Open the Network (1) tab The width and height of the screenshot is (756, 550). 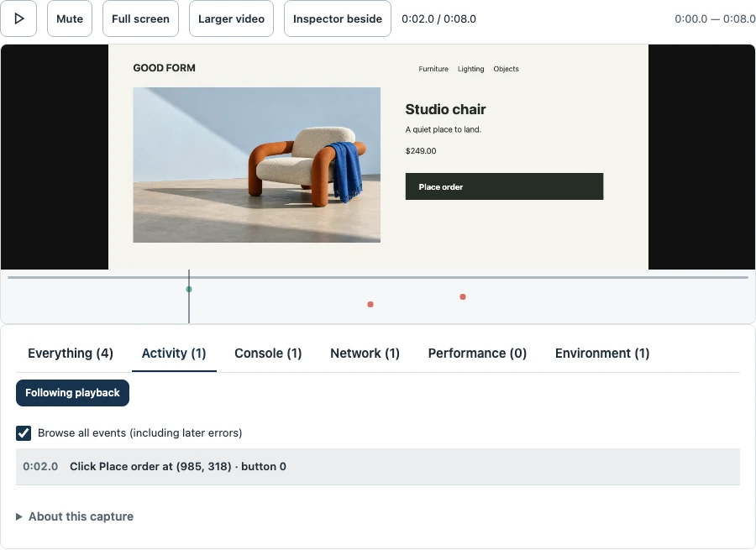click(x=365, y=354)
